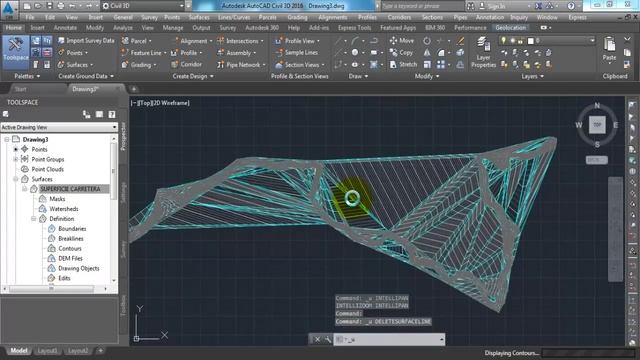
Task: Switch to the Model layout tab
Action: point(19,351)
